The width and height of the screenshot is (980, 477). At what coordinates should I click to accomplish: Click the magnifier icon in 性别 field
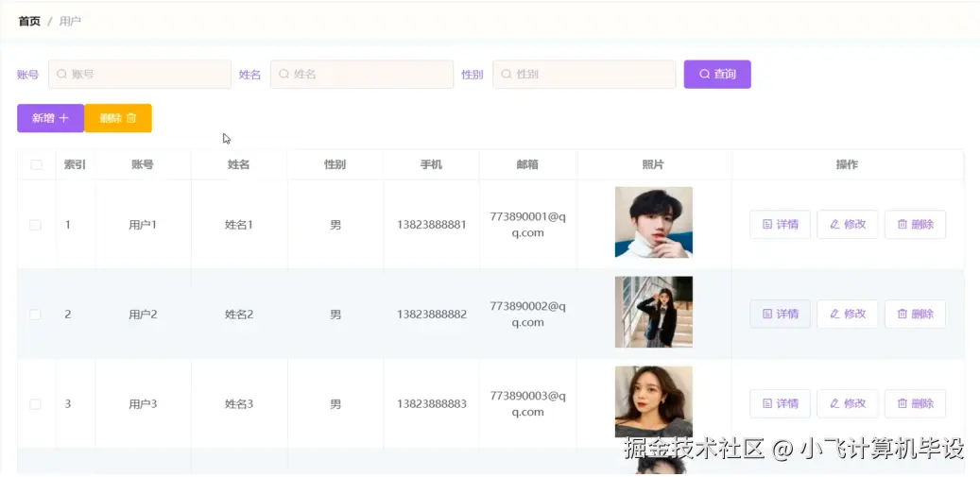(x=507, y=75)
